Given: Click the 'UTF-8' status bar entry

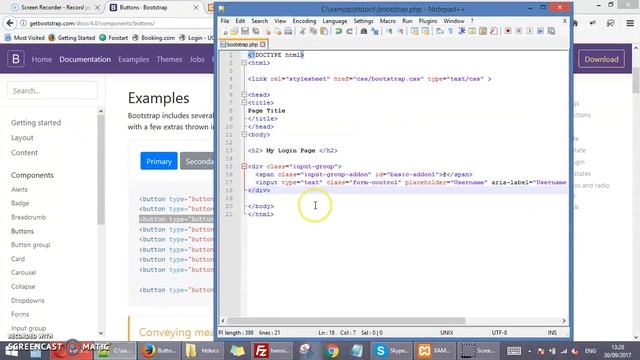Looking at the screenshot, I should 499,333.
